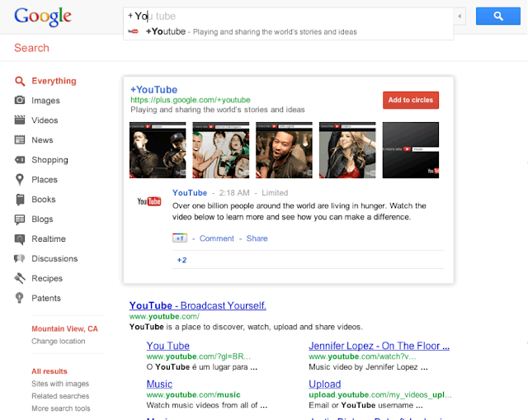Select the Discussions search filter
Image resolution: width=528 pixels, height=420 pixels.
pos(54,258)
